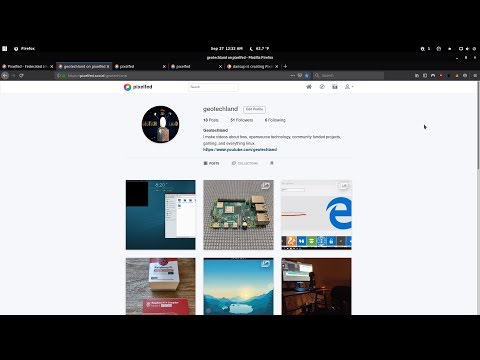Click the weather temperature indicator

coord(259,49)
